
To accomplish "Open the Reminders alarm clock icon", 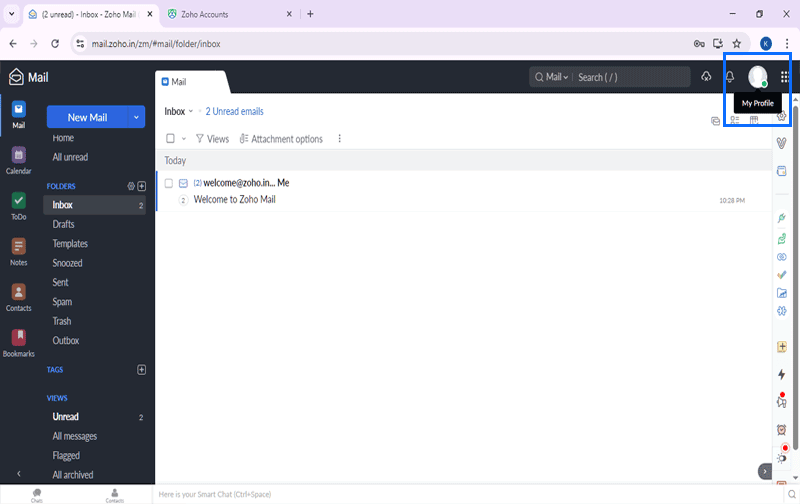I will tap(781, 430).
